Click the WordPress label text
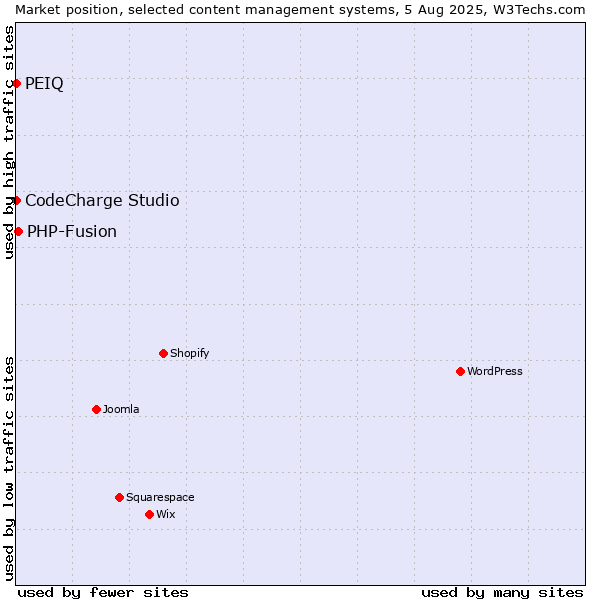 495,371
